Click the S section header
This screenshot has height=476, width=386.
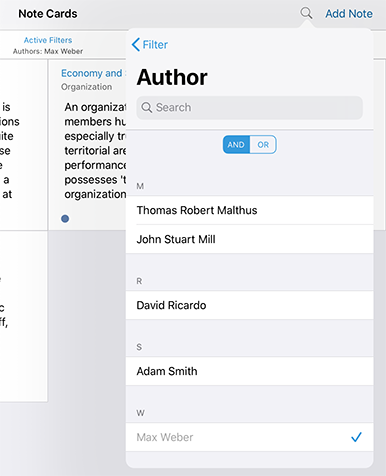139,347
